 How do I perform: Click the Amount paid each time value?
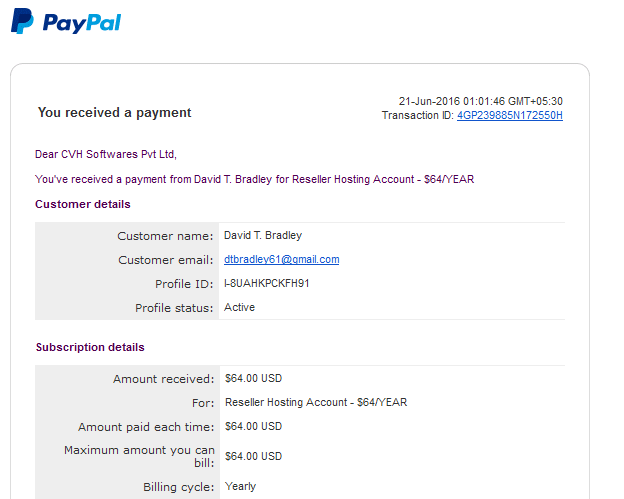point(254,427)
